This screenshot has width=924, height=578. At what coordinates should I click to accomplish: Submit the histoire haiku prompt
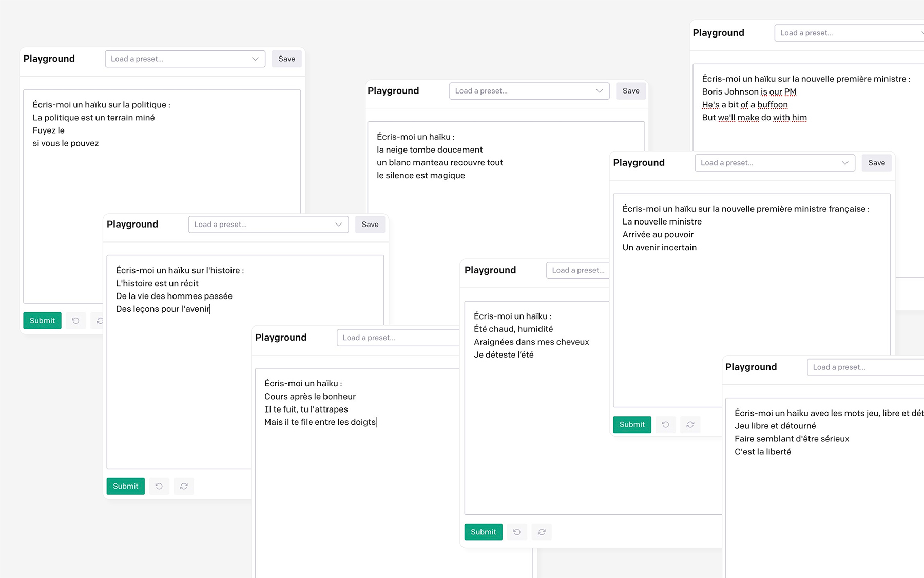[125, 486]
